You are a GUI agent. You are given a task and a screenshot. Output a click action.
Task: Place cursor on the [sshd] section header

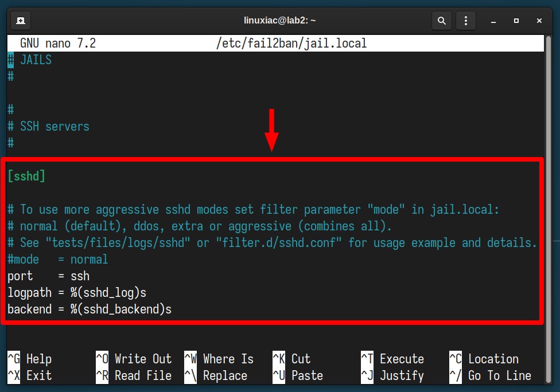tap(26, 176)
